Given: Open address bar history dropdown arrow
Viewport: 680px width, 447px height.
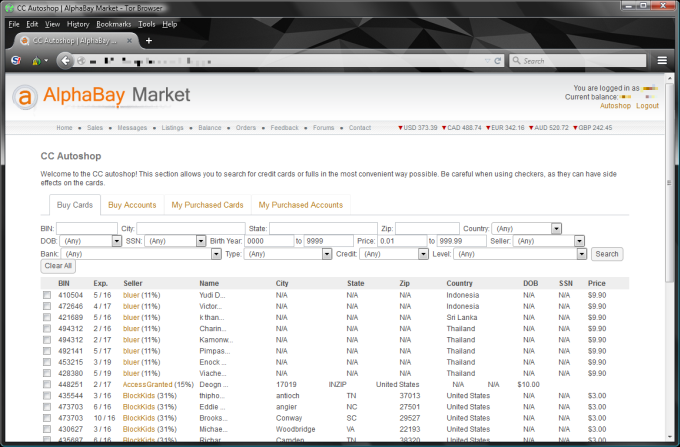Looking at the screenshot, I should pyautogui.click(x=487, y=61).
